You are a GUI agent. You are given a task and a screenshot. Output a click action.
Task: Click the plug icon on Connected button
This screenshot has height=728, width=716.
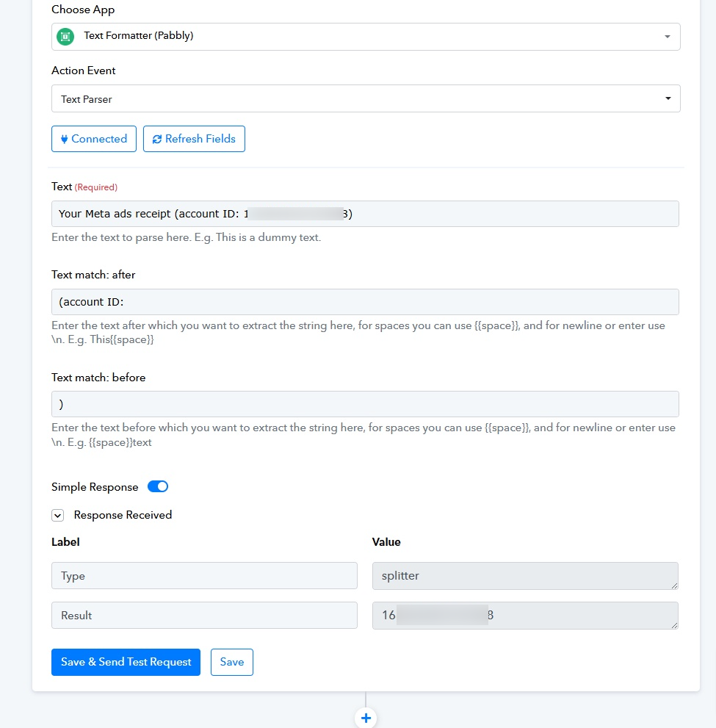coord(65,139)
